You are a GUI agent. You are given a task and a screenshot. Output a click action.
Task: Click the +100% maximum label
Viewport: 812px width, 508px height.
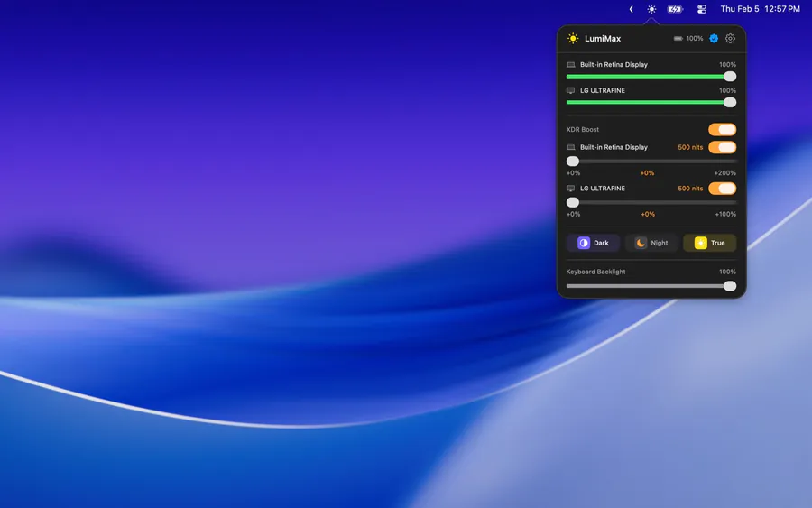coord(725,214)
